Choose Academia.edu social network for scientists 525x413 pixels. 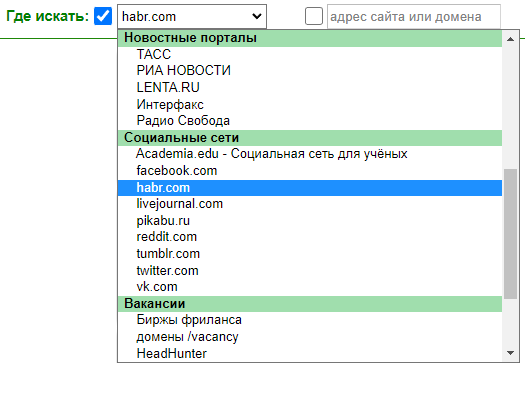click(x=310, y=154)
